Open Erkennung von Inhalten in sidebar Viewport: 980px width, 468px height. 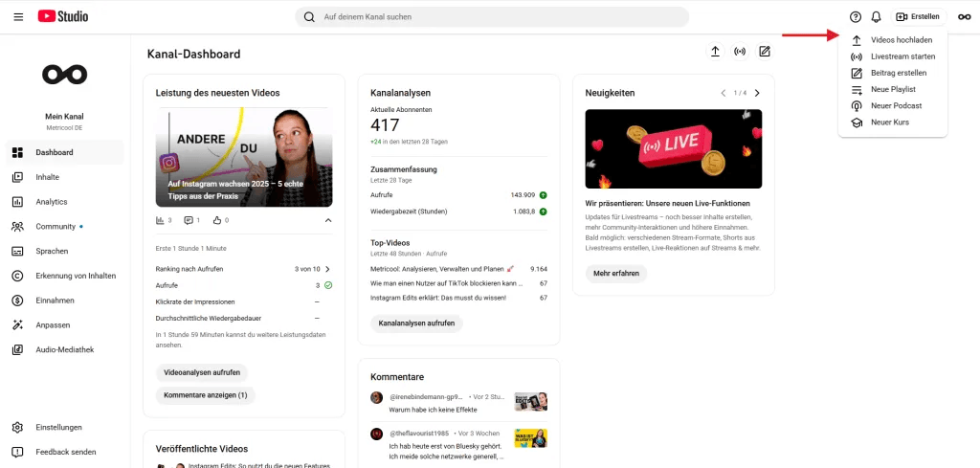pyautogui.click(x=65, y=276)
